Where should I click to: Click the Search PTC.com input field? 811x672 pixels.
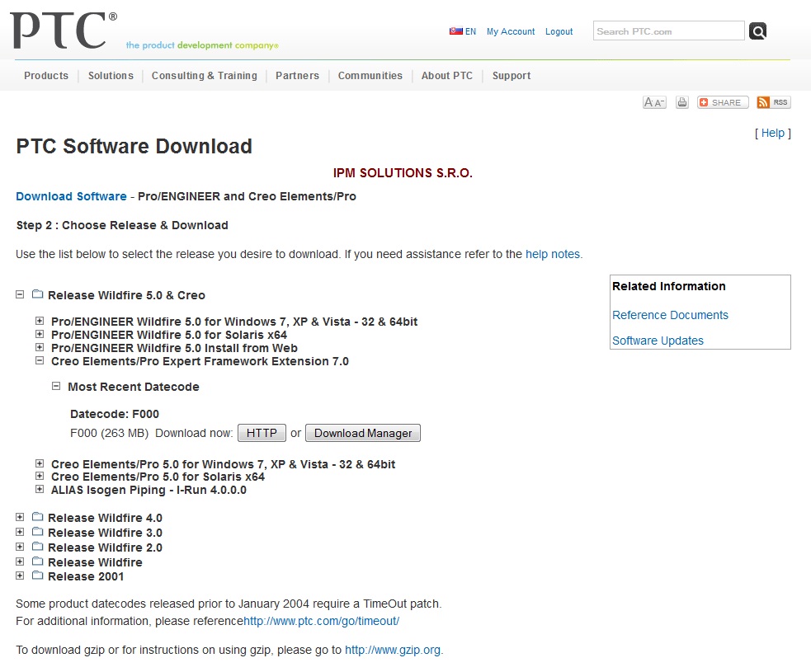tap(669, 31)
